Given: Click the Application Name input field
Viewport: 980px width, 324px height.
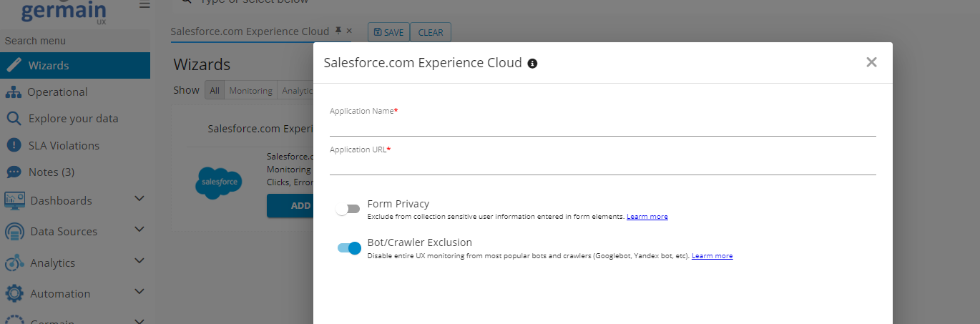Looking at the screenshot, I should [x=602, y=127].
